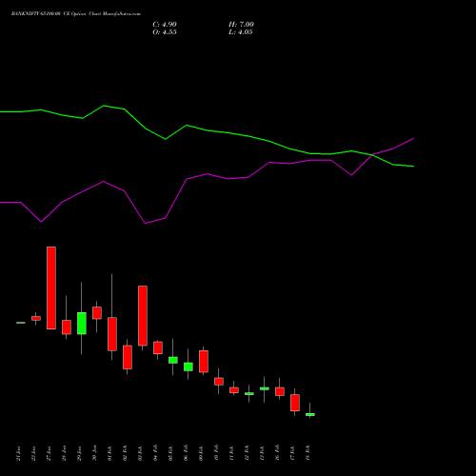Click the purple indicator line's end point
Viewport: 476px width, 476px height.
pyautogui.click(x=413, y=138)
